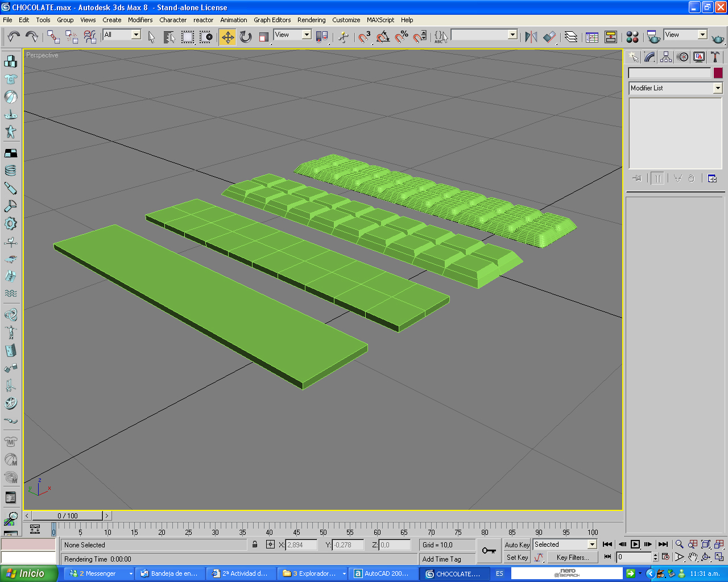Click the Mirror tool icon

coord(531,37)
